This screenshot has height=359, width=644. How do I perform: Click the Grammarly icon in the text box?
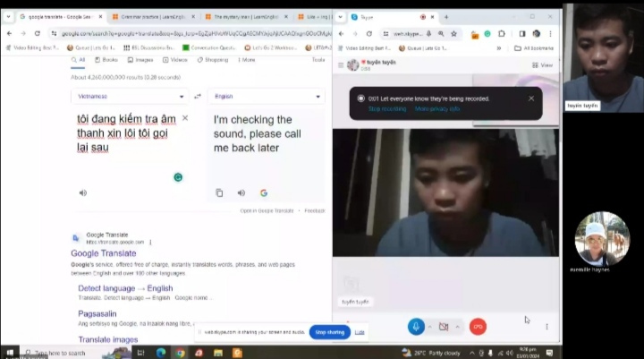coord(178,177)
